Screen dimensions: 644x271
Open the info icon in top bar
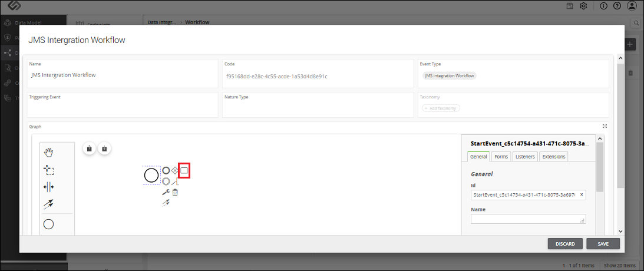[604, 6]
